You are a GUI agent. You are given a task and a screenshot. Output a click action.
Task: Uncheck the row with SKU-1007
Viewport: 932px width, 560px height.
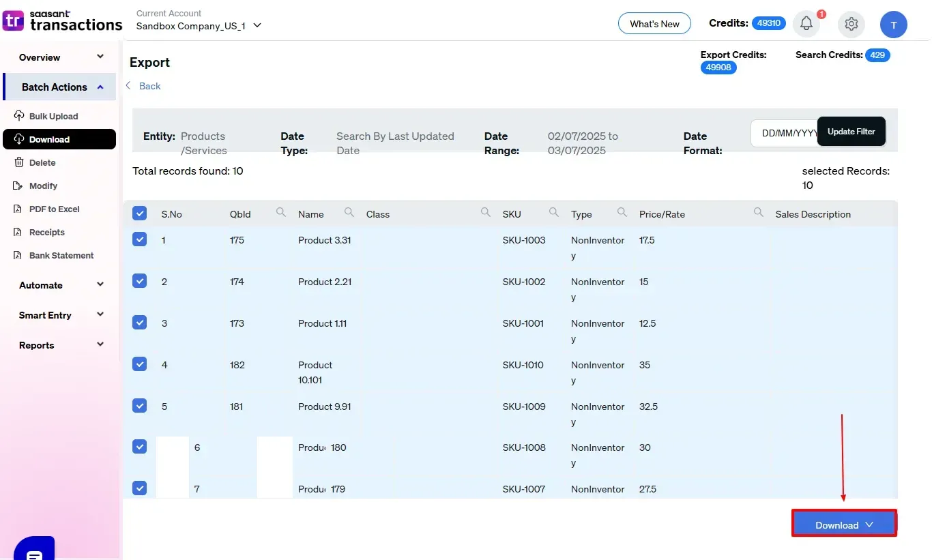click(140, 488)
